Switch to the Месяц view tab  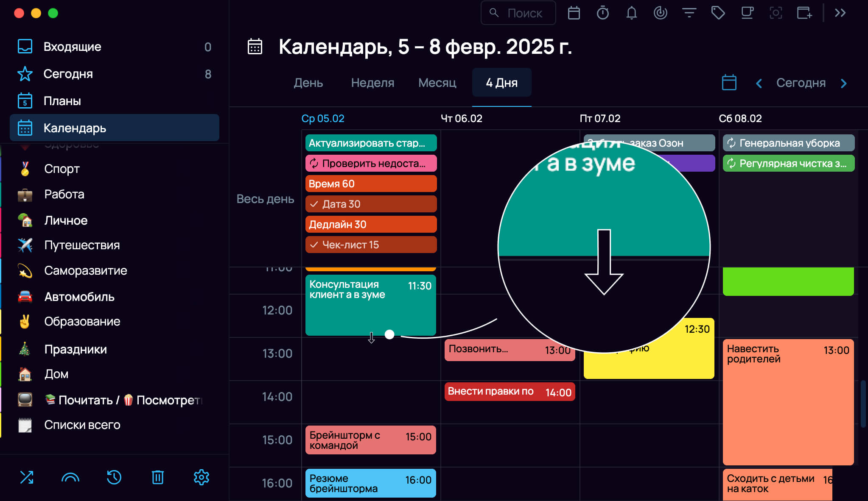coord(437,83)
